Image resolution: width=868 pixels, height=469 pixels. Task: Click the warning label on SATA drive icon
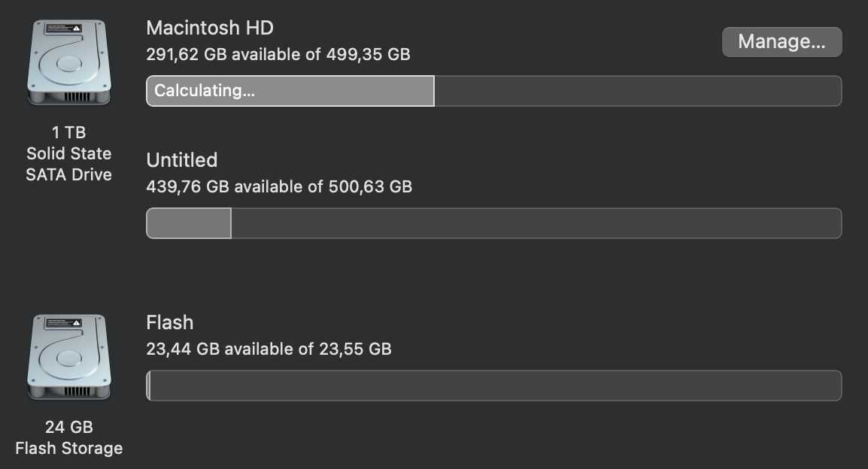[64, 29]
